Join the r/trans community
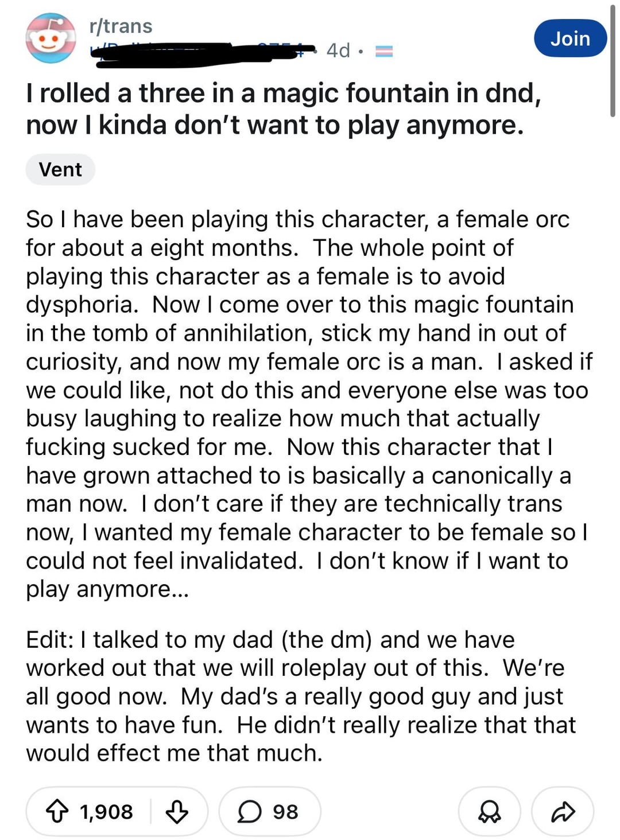 click(x=569, y=38)
